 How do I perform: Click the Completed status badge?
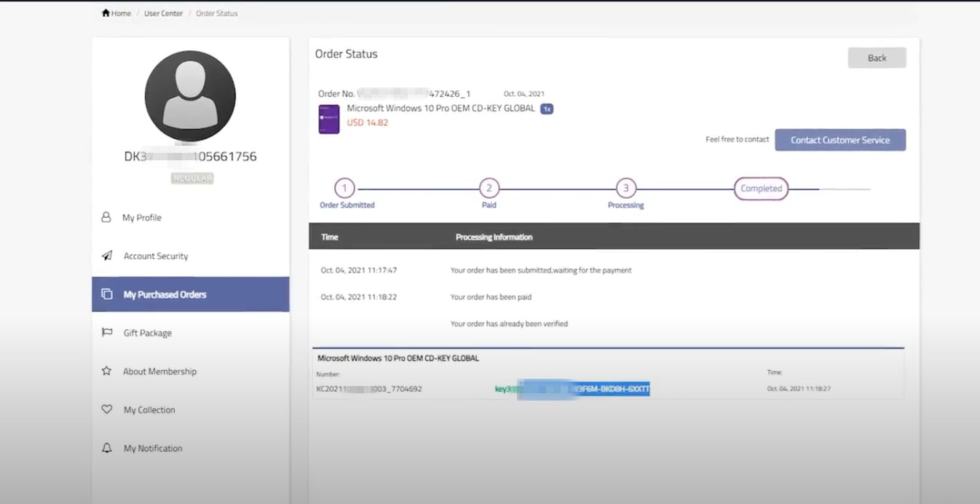tap(761, 188)
